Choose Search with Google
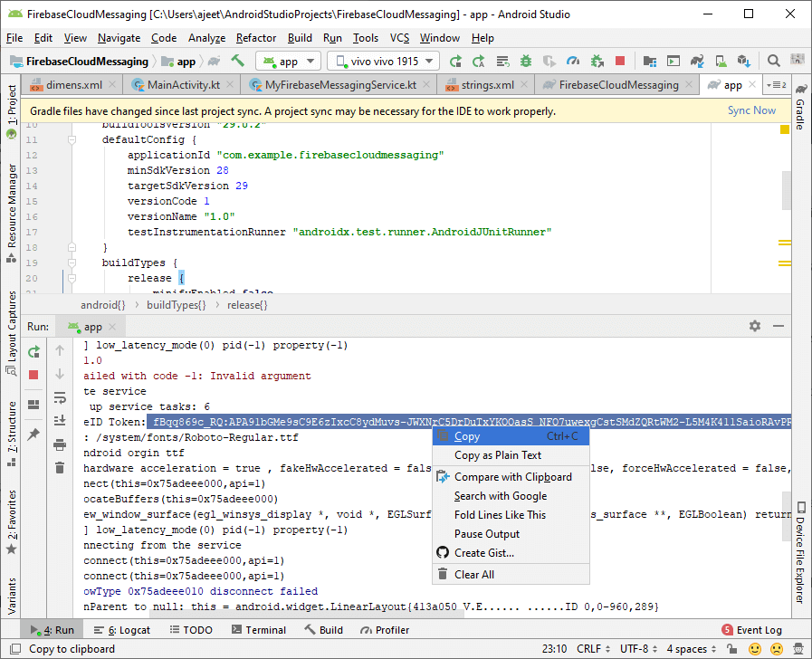The image size is (812, 659). tap(511, 496)
